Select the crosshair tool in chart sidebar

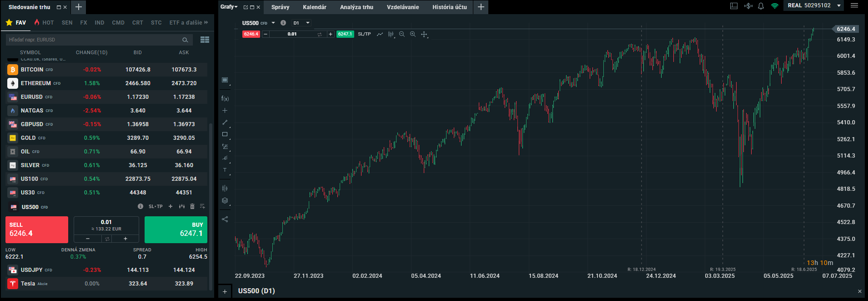pyautogui.click(x=225, y=111)
